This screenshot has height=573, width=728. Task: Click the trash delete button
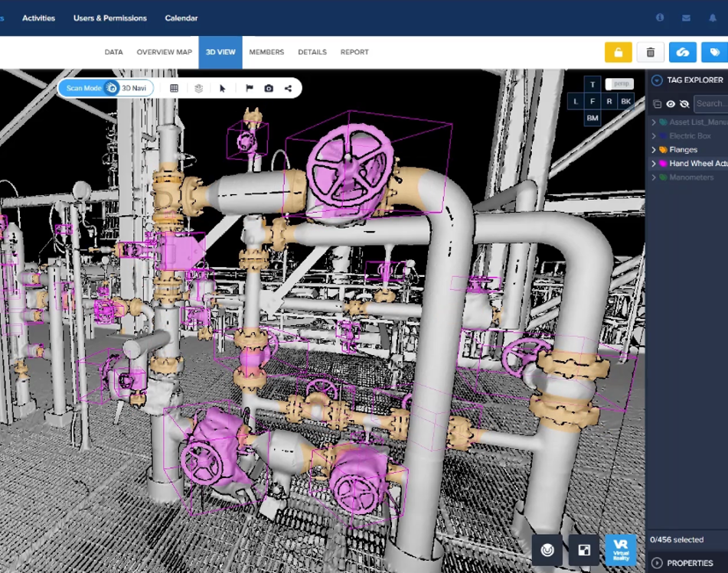(650, 53)
